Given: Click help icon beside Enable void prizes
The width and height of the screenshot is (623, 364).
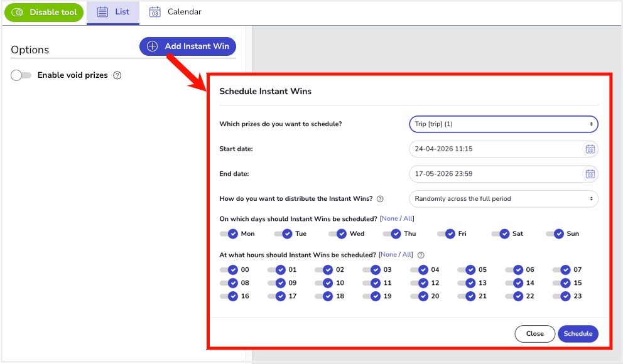Looking at the screenshot, I should coord(117,75).
